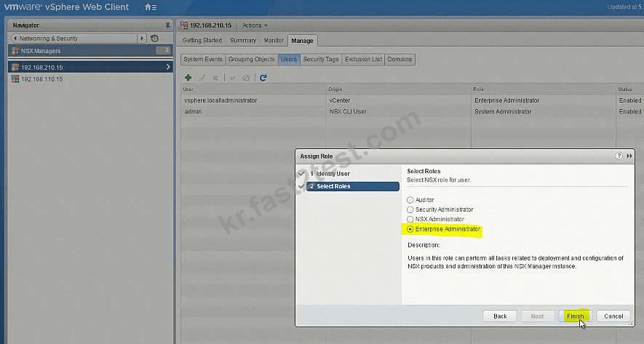Image resolution: width=644 pixels, height=344 pixels.
Task: Open help in Assign Role dialog
Action: click(x=619, y=156)
